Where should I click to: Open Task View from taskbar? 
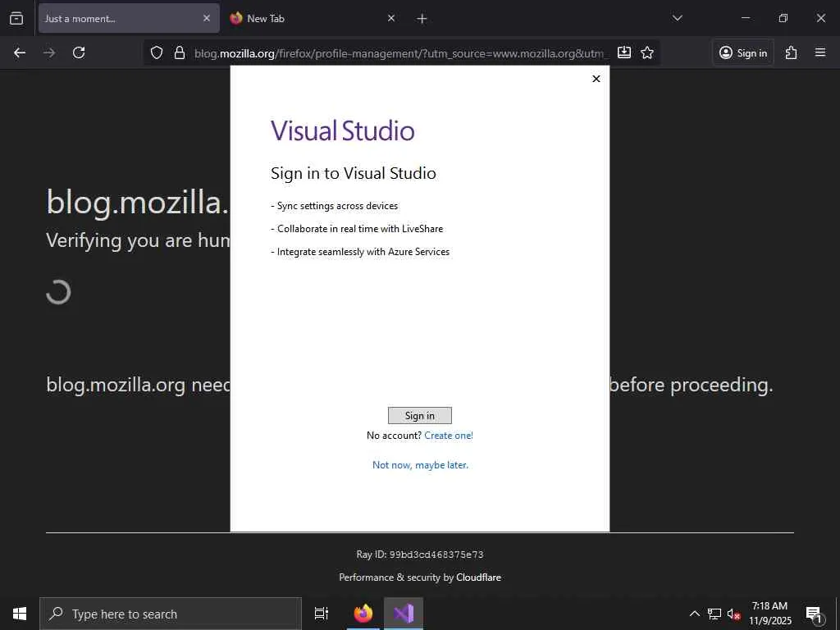pos(322,614)
